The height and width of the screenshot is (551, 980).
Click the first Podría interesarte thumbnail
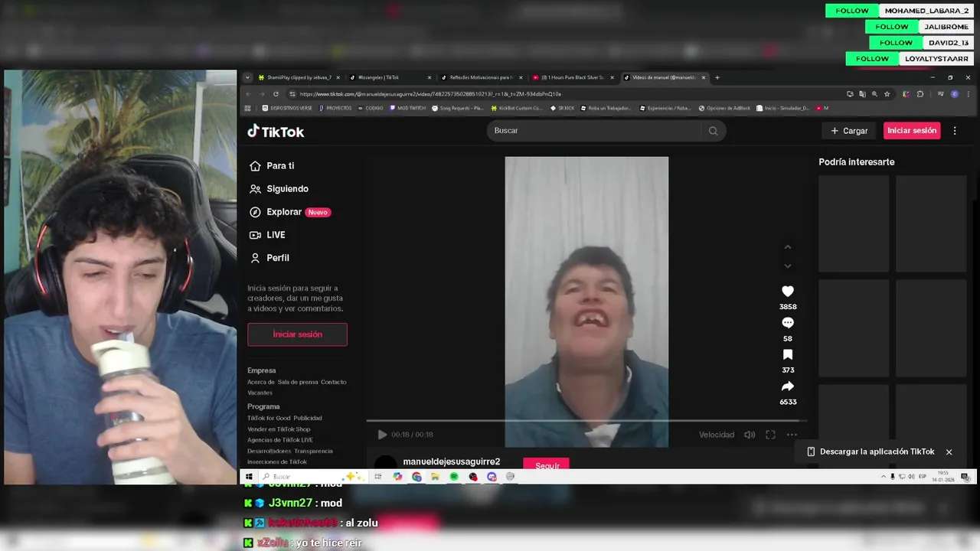pyautogui.click(x=854, y=223)
